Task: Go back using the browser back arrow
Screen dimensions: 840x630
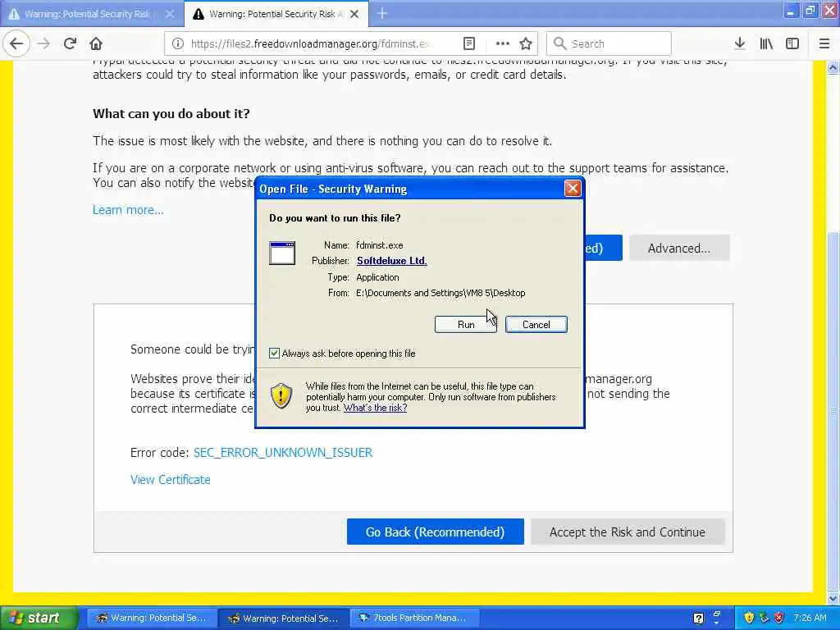Action: [16, 43]
